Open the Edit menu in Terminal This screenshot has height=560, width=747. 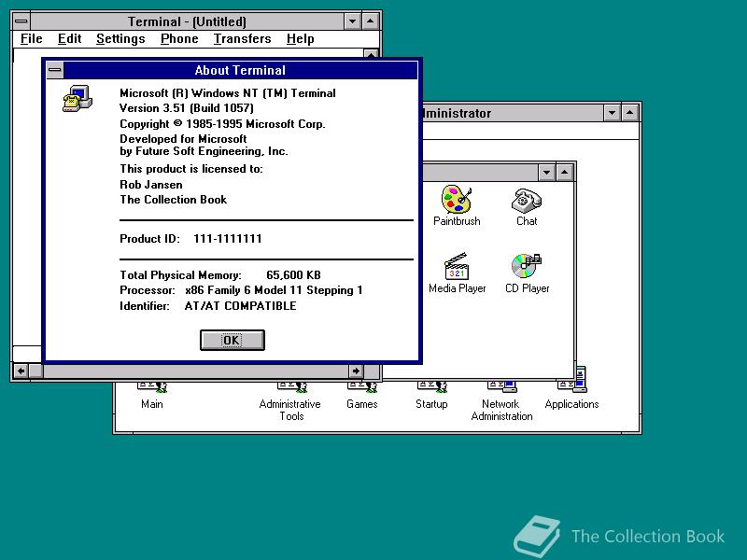(69, 38)
